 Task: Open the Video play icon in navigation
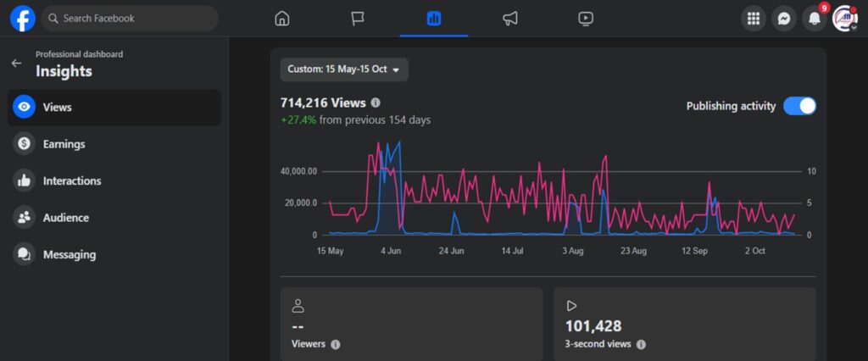[x=586, y=19]
